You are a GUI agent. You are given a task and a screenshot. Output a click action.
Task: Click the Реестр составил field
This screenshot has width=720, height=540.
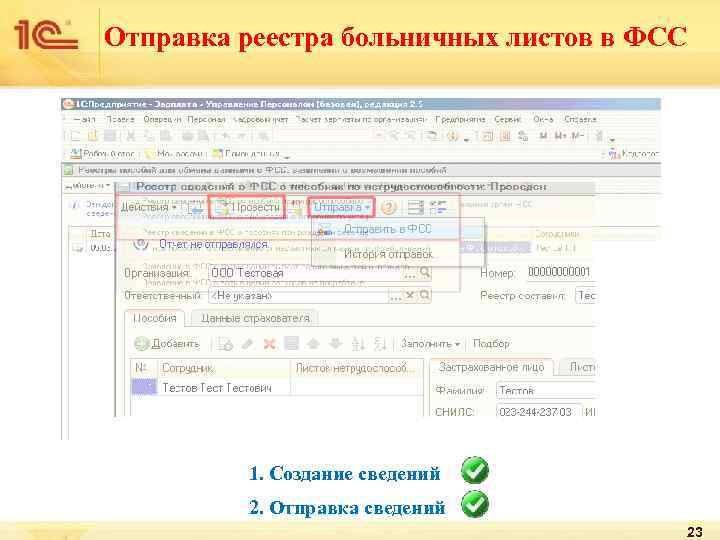coord(585,295)
